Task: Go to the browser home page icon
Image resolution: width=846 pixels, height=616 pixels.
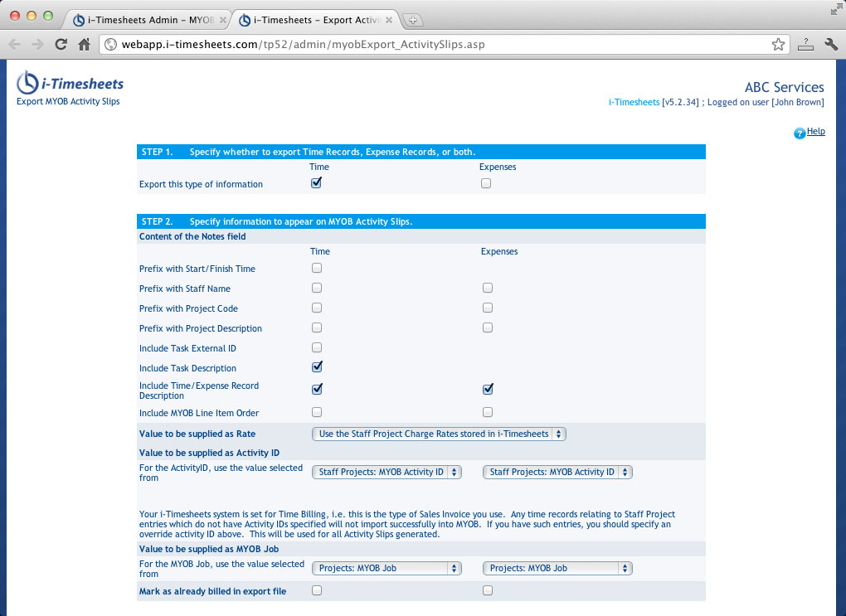Action: click(x=84, y=44)
